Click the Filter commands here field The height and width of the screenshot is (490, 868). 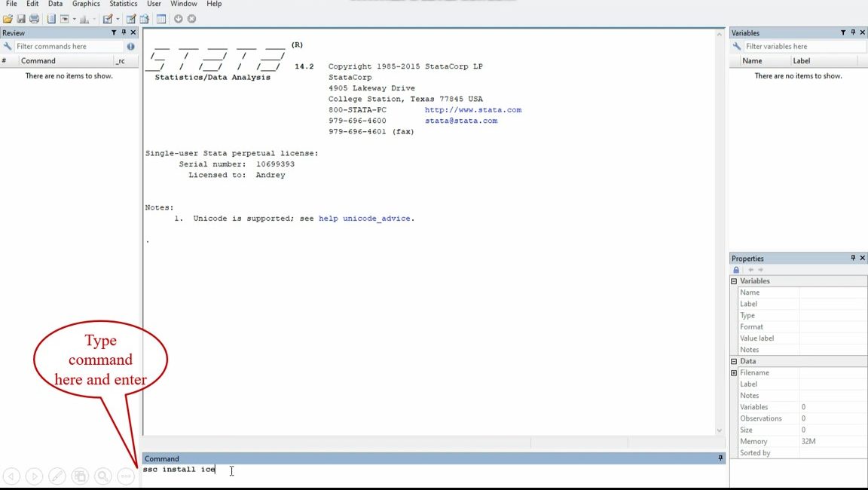tap(69, 47)
